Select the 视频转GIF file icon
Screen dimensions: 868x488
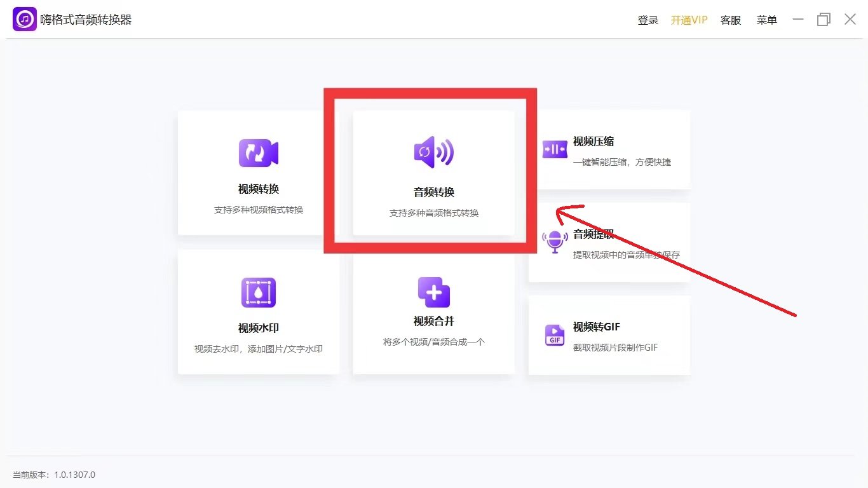coord(554,334)
